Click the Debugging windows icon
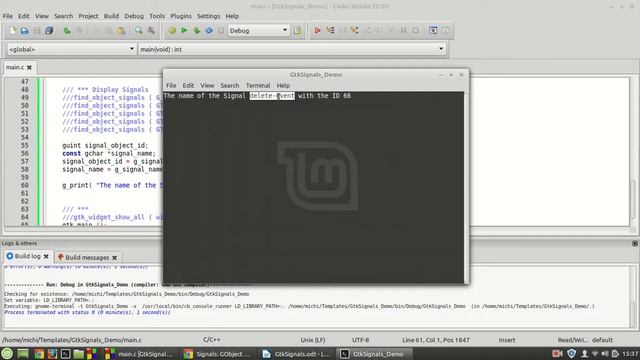This screenshot has width=640, height=360. tap(433, 31)
